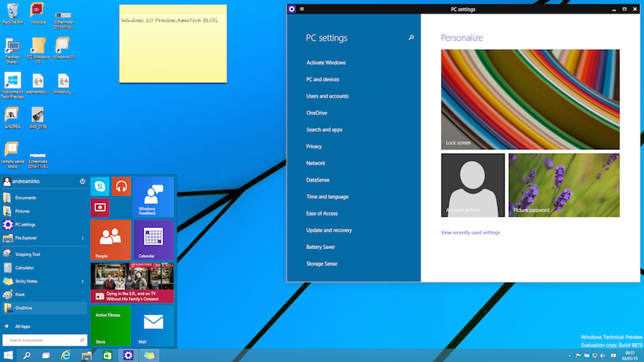Viewport: 644px width, 362px height.
Task: Show hidden system tray icons
Action: point(570,356)
